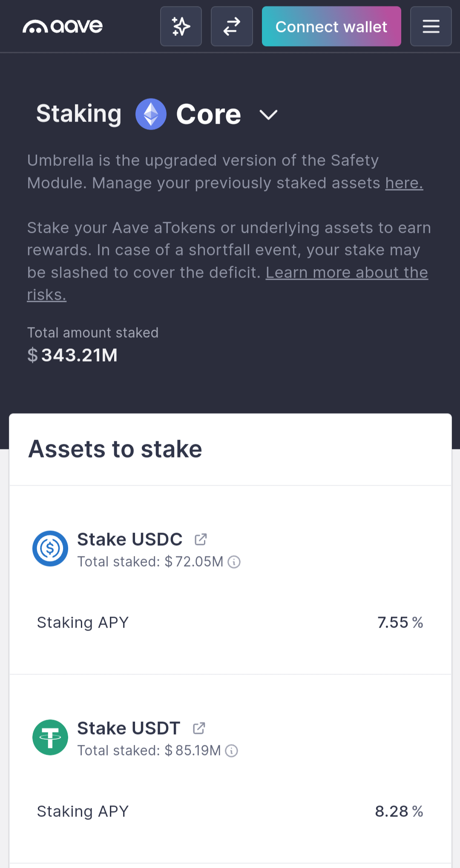This screenshot has width=460, height=868.
Task: Click the Aave logo
Action: 63,26
